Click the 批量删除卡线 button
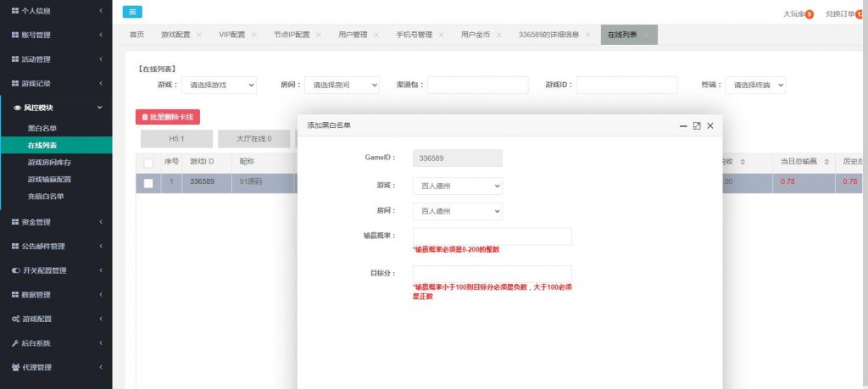Viewport: 868px width, 389px height. tap(167, 117)
